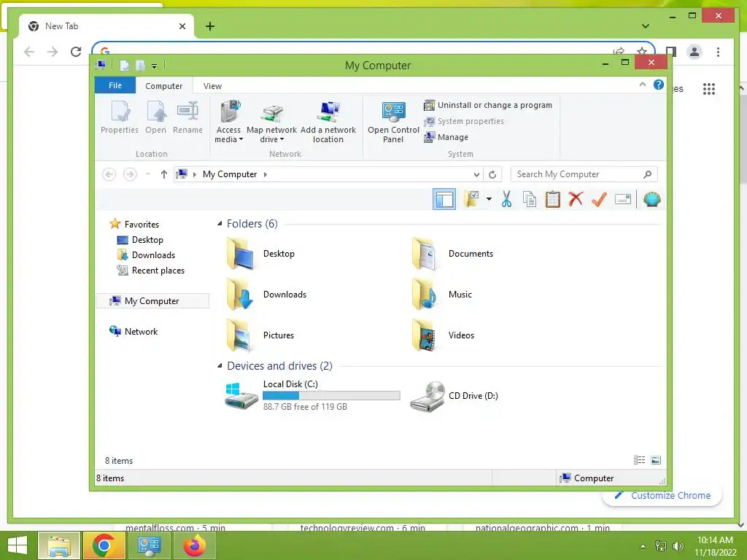The width and height of the screenshot is (747, 560).
Task: Select the Documents folder
Action: tap(452, 254)
